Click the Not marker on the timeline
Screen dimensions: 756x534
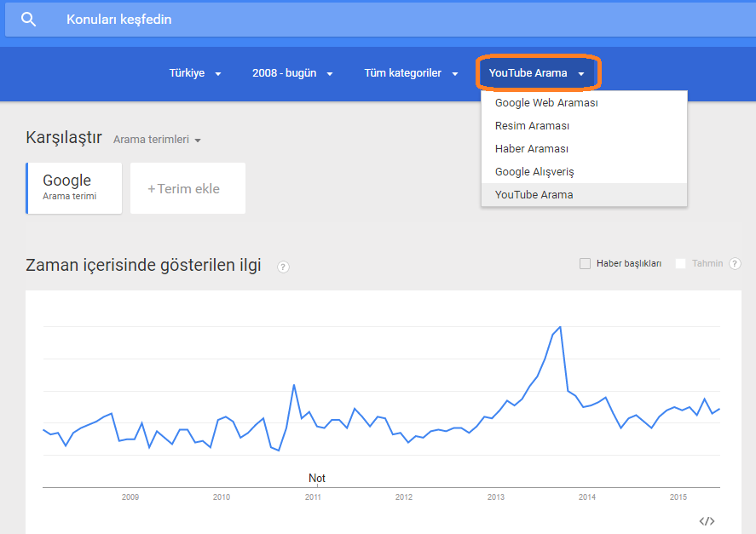(x=317, y=478)
